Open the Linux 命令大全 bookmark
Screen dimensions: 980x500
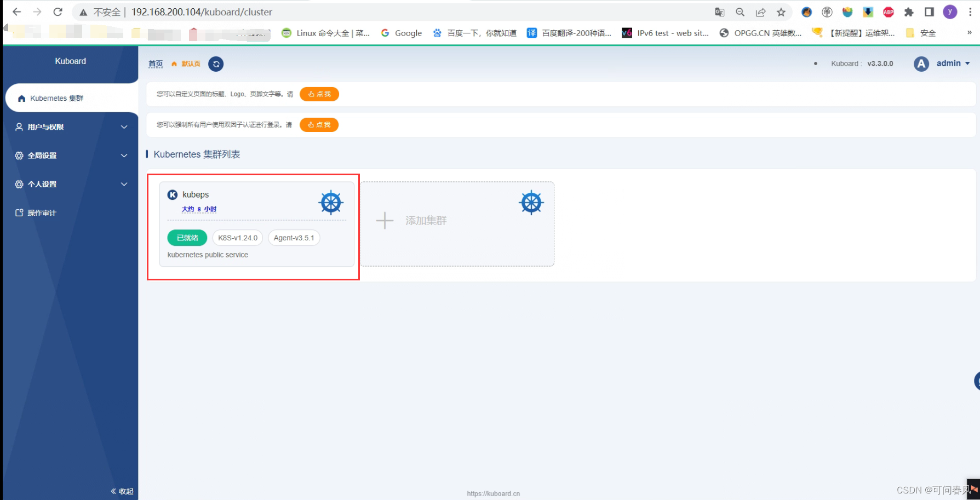(325, 33)
